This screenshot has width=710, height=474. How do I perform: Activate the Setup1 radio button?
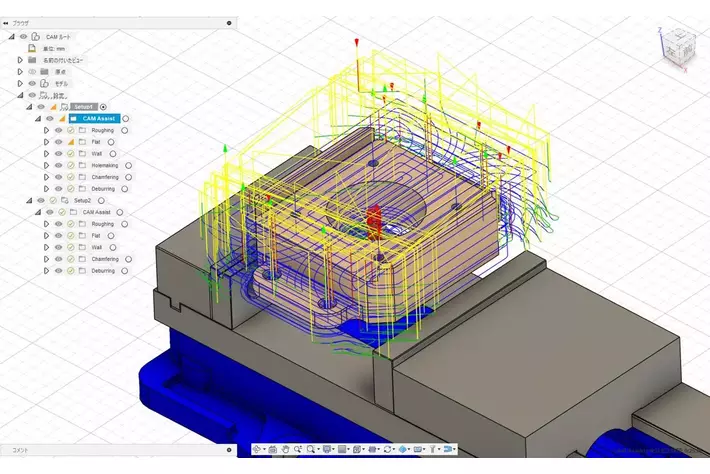103,106
